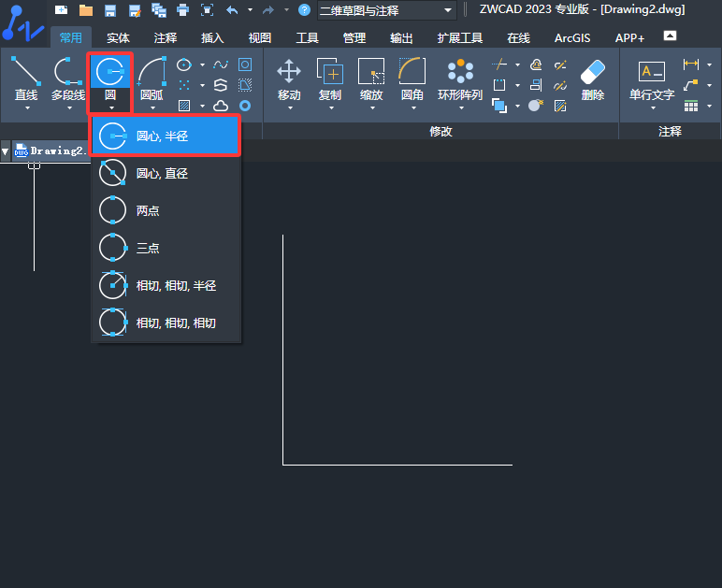Select the 圆角 fillet tool
This screenshot has width=722, height=588.
pyautogui.click(x=412, y=79)
